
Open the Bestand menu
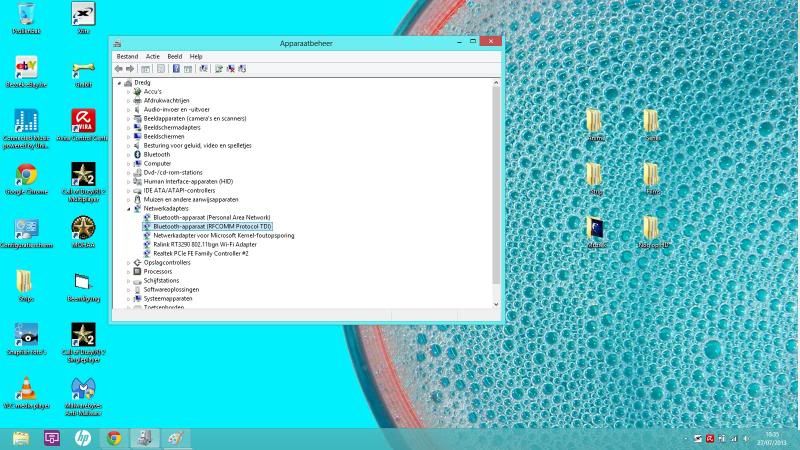tap(127, 57)
